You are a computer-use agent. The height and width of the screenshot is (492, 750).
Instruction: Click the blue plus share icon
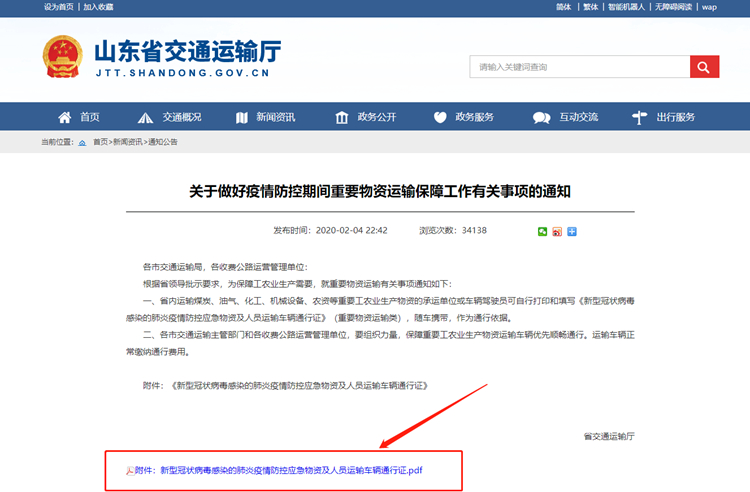click(572, 231)
